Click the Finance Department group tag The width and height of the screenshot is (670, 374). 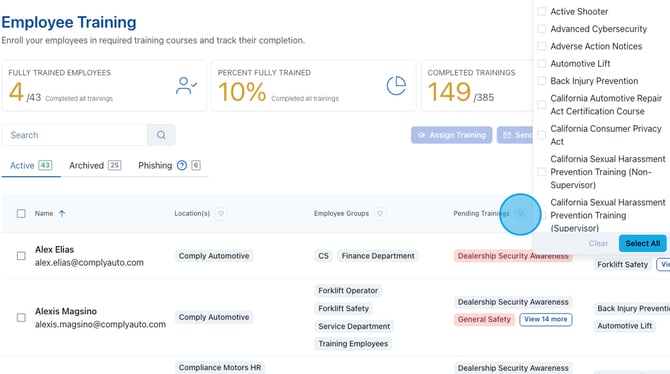pyautogui.click(x=378, y=256)
